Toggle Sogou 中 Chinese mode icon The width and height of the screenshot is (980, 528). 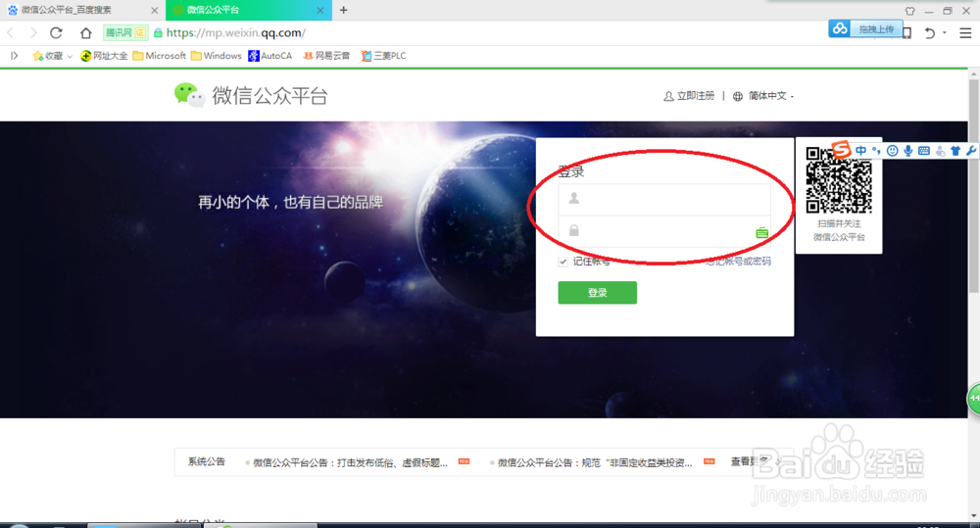pyautogui.click(x=861, y=151)
